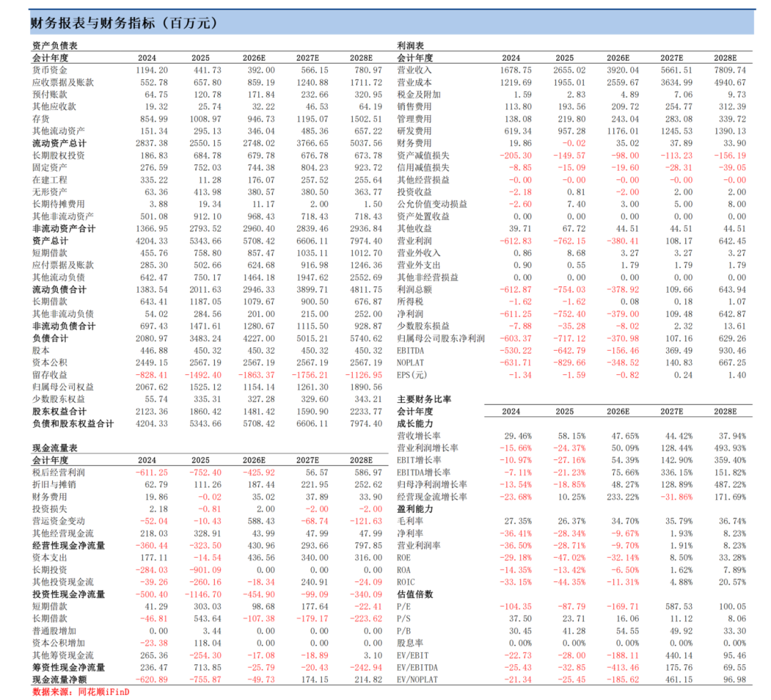Select the 归属母公司股东净利润 row label
This screenshot has width=771, height=700.
pos(440,339)
